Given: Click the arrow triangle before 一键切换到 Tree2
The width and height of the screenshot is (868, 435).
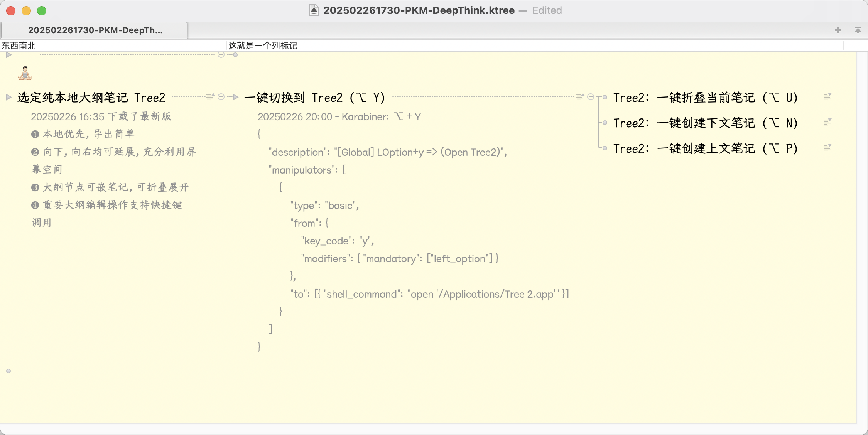Looking at the screenshot, I should (235, 97).
